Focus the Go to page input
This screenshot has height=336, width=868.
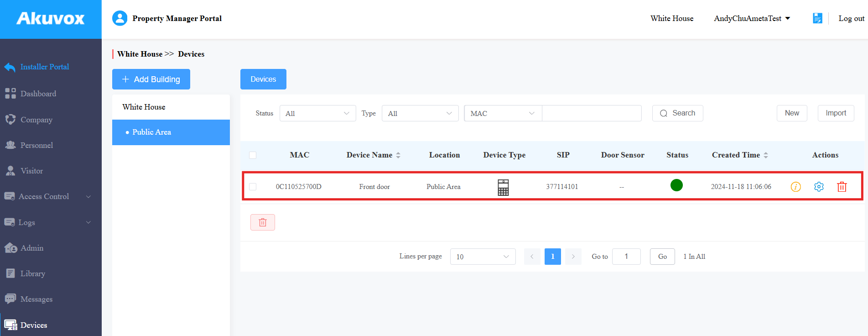point(626,257)
